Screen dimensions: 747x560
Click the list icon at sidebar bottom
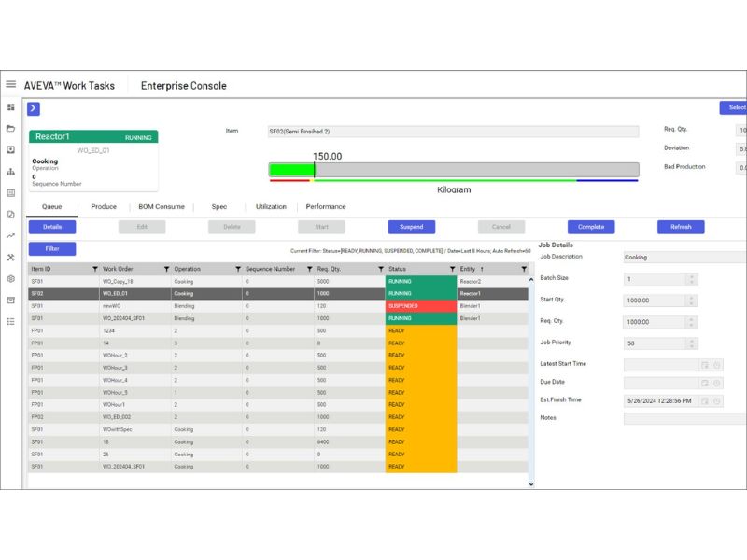pyautogui.click(x=10, y=322)
